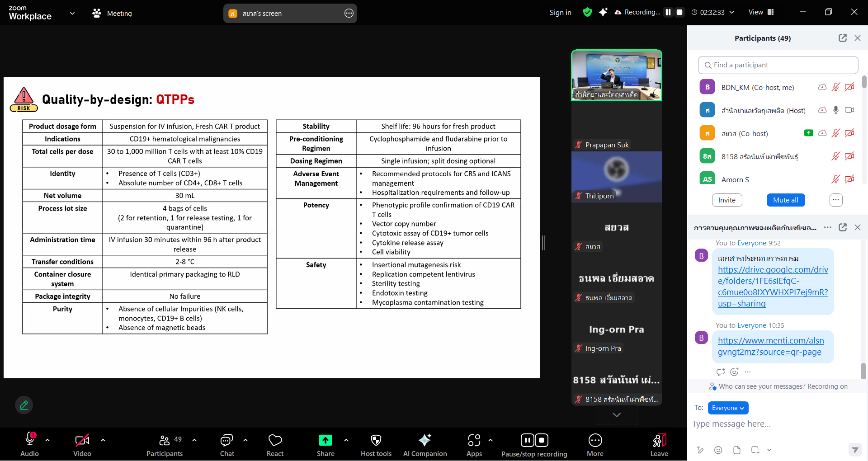The image size is (868, 461).
Task: Open the menti.com link in chat
Action: 771,346
